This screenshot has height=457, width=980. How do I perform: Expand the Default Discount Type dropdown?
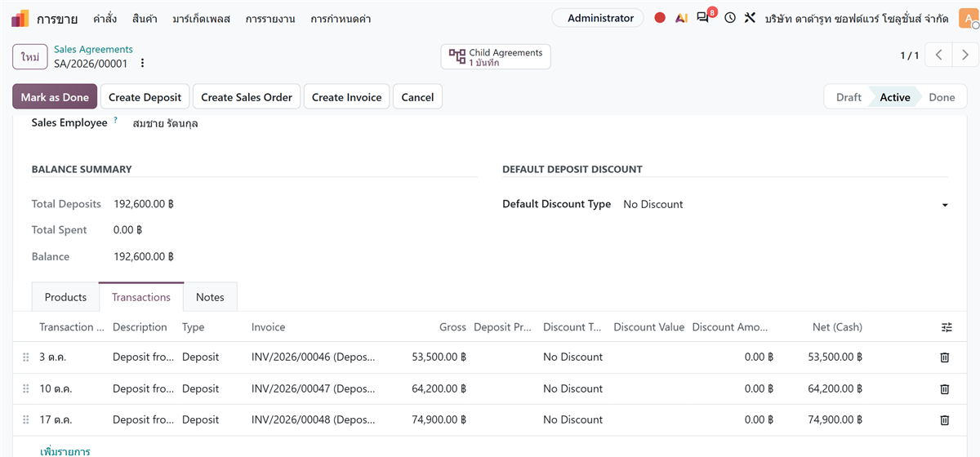click(x=945, y=205)
